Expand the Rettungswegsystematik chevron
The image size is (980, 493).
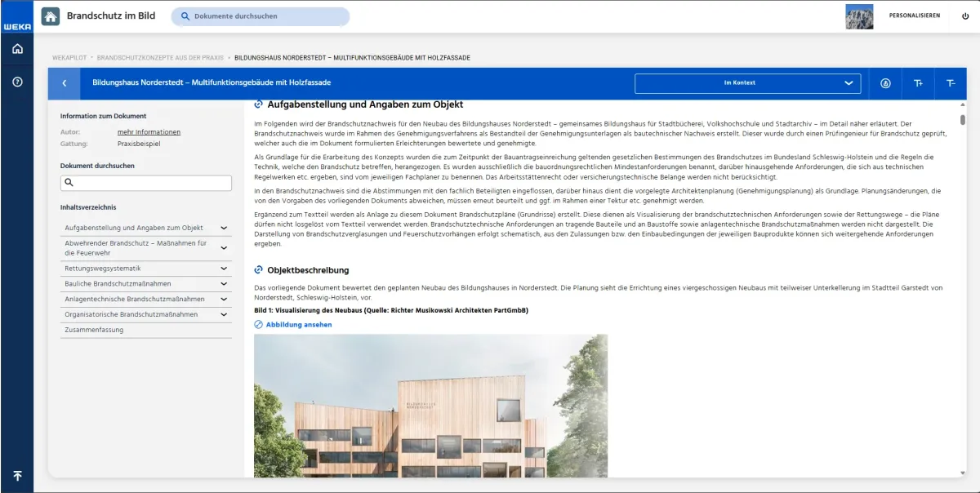click(x=224, y=269)
